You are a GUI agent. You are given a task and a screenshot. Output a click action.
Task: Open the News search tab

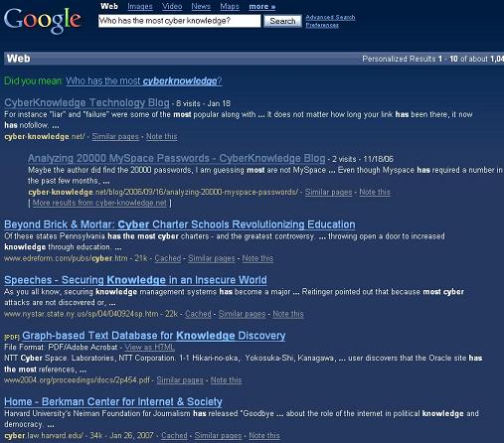pos(201,6)
